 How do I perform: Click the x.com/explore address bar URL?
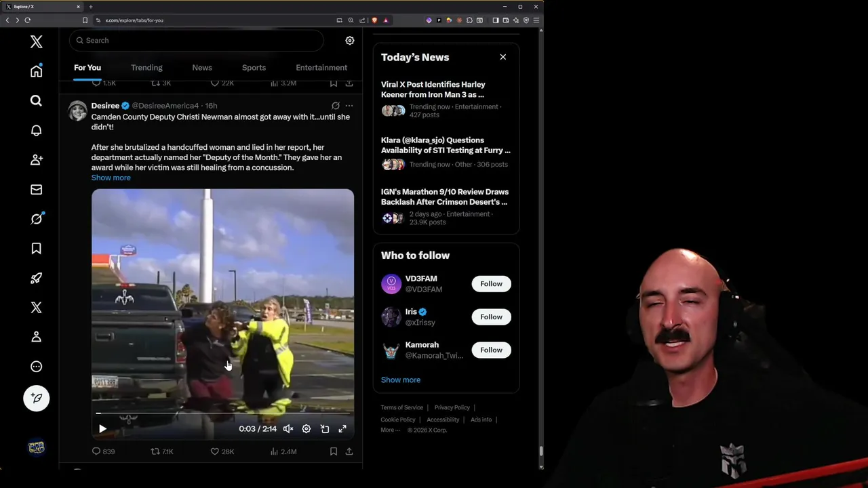pos(134,20)
